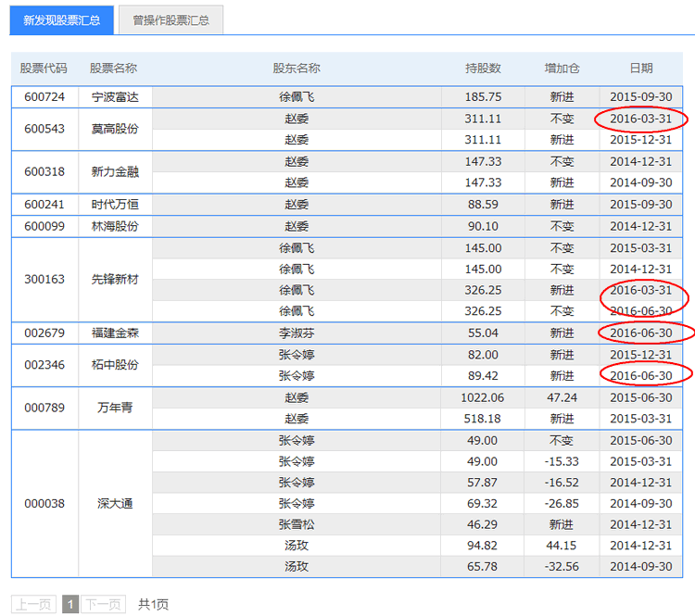Select stock code 000038

pos(44,504)
